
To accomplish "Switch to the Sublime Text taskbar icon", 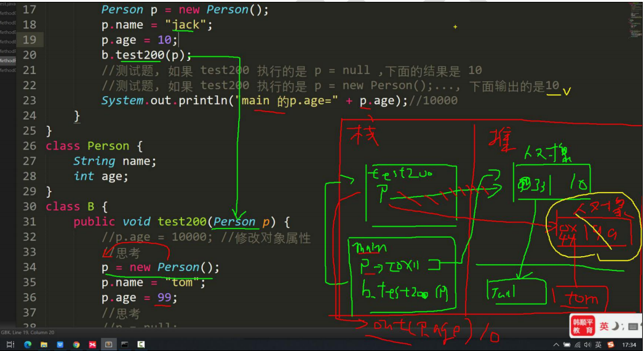I will tap(108, 344).
